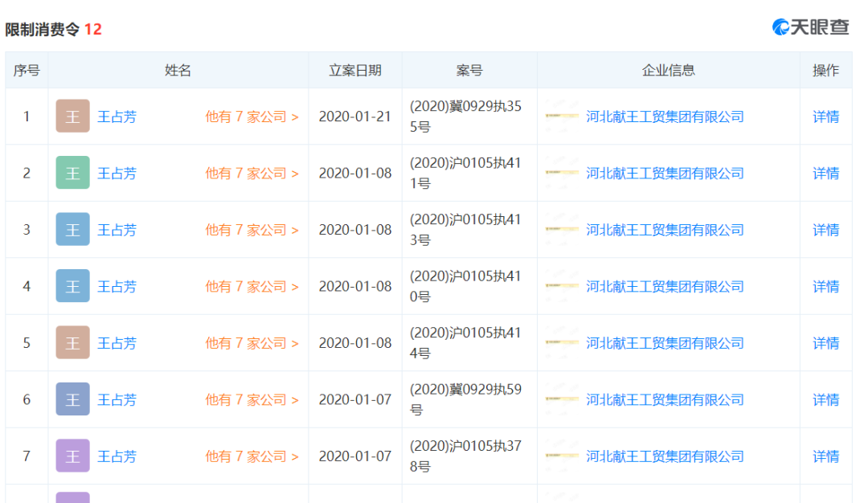The height and width of the screenshot is (503, 868).
Task: Open 详情 for case 沪0105执411号
Action: pyautogui.click(x=825, y=173)
